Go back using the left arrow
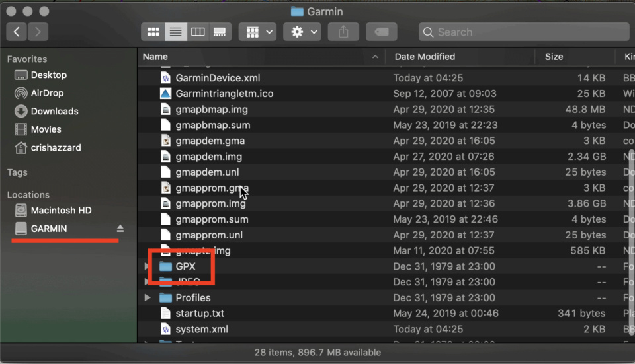 point(17,32)
